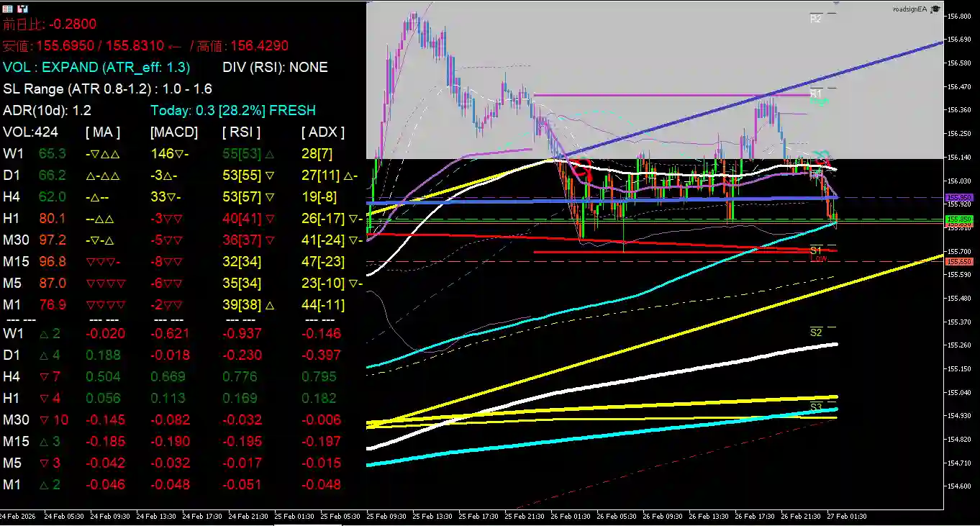The width and height of the screenshot is (980, 526).
Task: Click the red 155.650 Low price tag
Action: pyautogui.click(x=958, y=262)
